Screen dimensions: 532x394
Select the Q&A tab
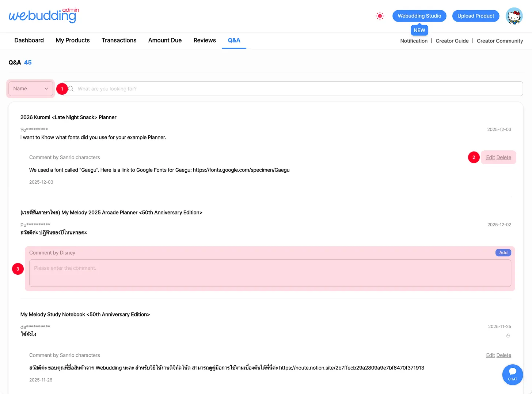[234, 40]
